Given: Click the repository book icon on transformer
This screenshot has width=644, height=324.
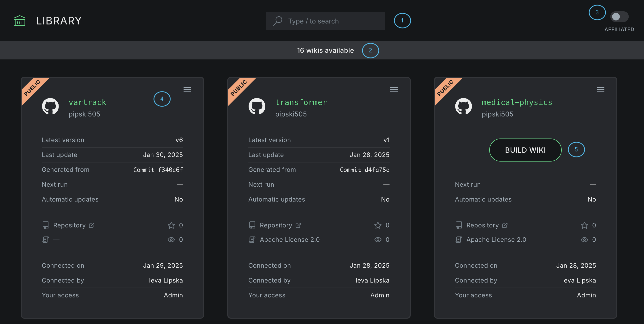Looking at the screenshot, I should coord(252,225).
